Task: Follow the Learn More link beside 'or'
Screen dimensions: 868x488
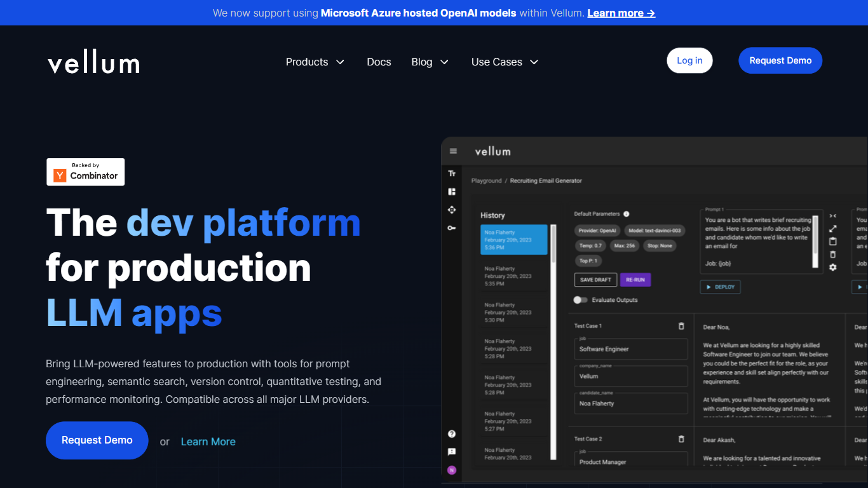Action: tap(208, 442)
